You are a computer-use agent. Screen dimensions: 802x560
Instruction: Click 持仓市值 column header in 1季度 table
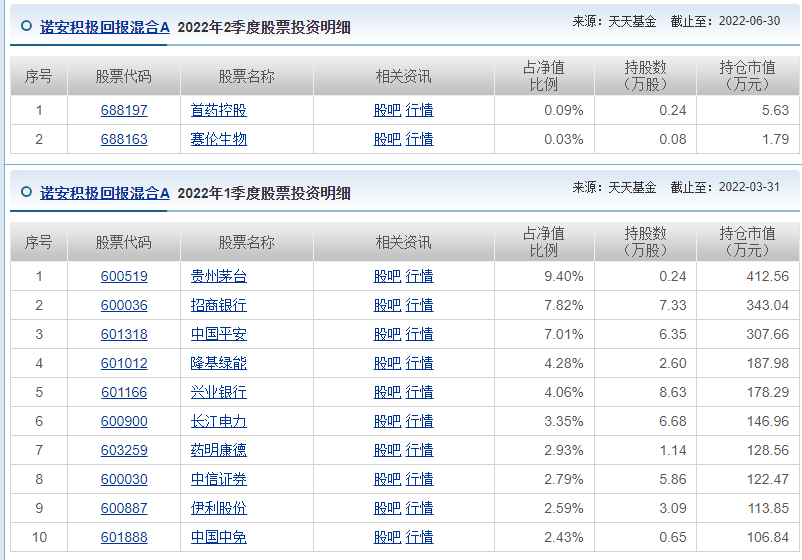(x=747, y=242)
